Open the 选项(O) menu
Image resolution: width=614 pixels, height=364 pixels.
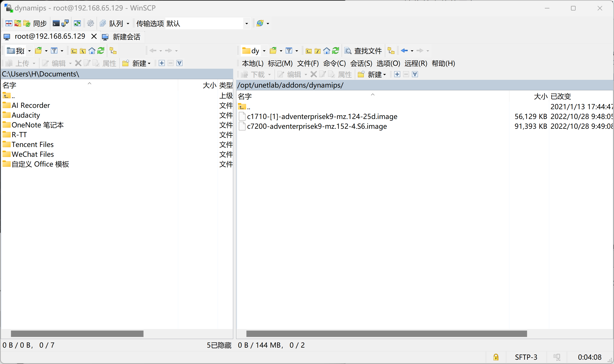pyautogui.click(x=388, y=63)
